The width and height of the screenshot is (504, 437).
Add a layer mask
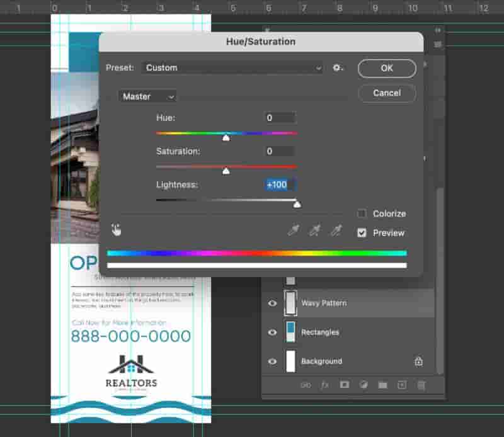click(344, 385)
